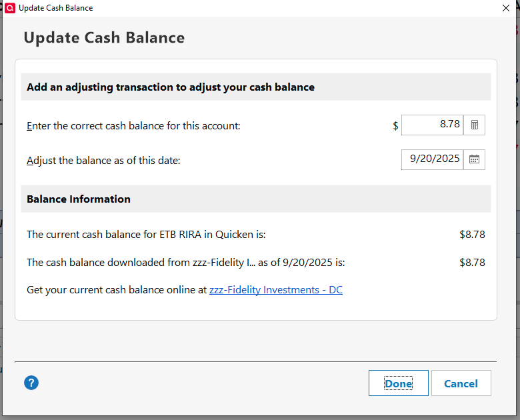Focus the adjust balance date field
The image size is (520, 420).
pyautogui.click(x=432, y=159)
